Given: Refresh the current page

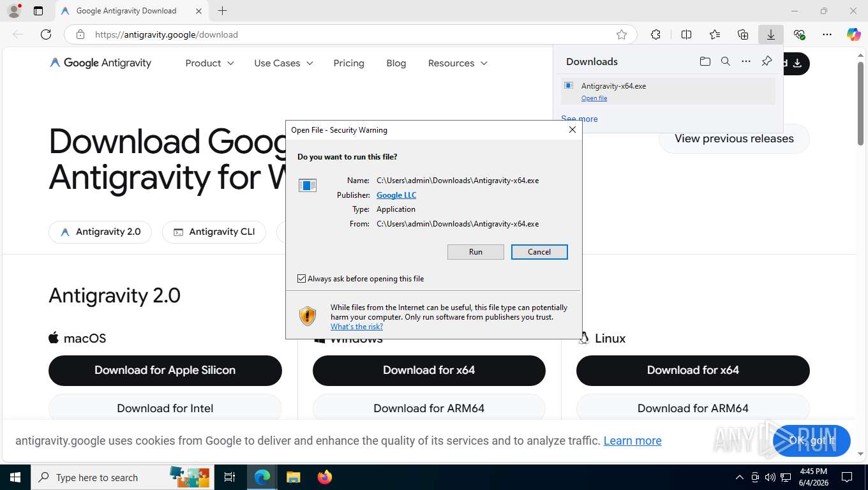Looking at the screenshot, I should 46,34.
